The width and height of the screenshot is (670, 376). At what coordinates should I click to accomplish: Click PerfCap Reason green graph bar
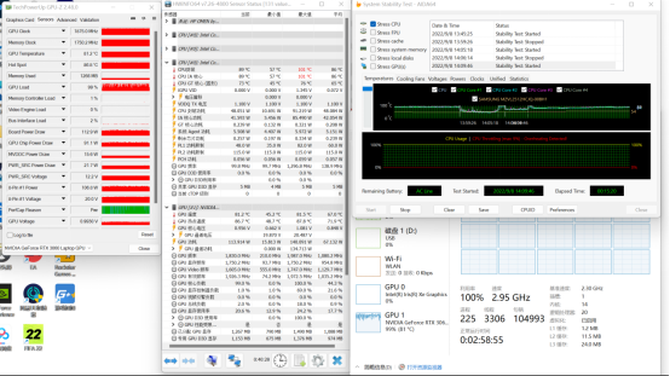[x=126, y=210]
